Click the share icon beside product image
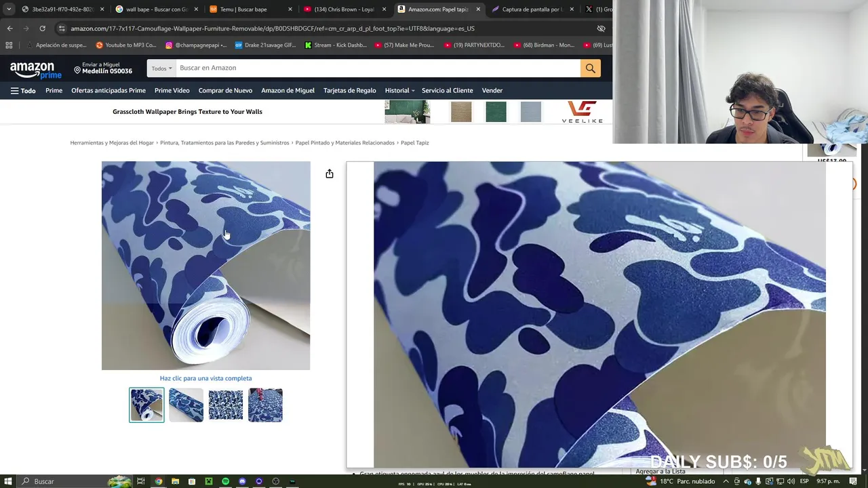This screenshot has width=868, height=488. point(330,174)
